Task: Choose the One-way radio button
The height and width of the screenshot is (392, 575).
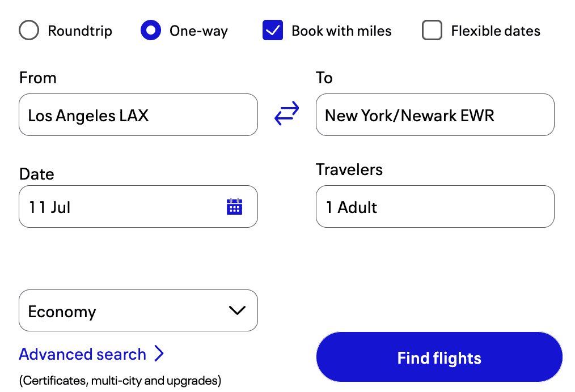Action: tap(151, 31)
